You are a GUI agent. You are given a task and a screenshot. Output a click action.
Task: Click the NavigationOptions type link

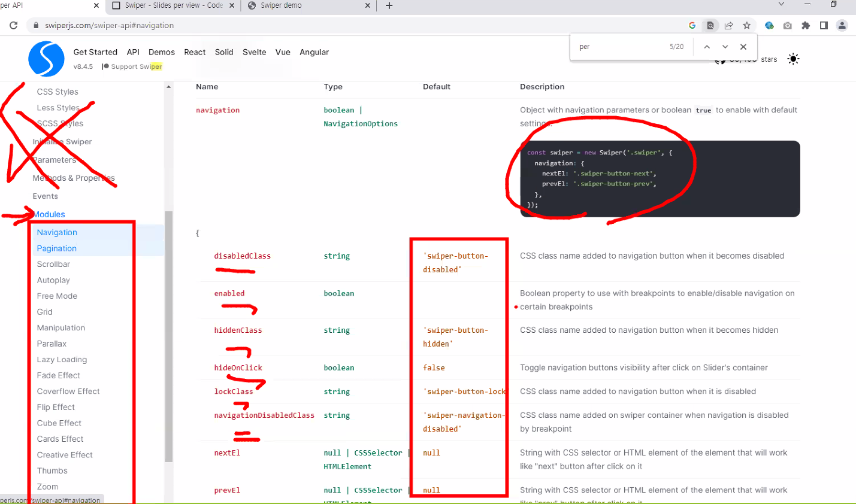[x=361, y=124]
